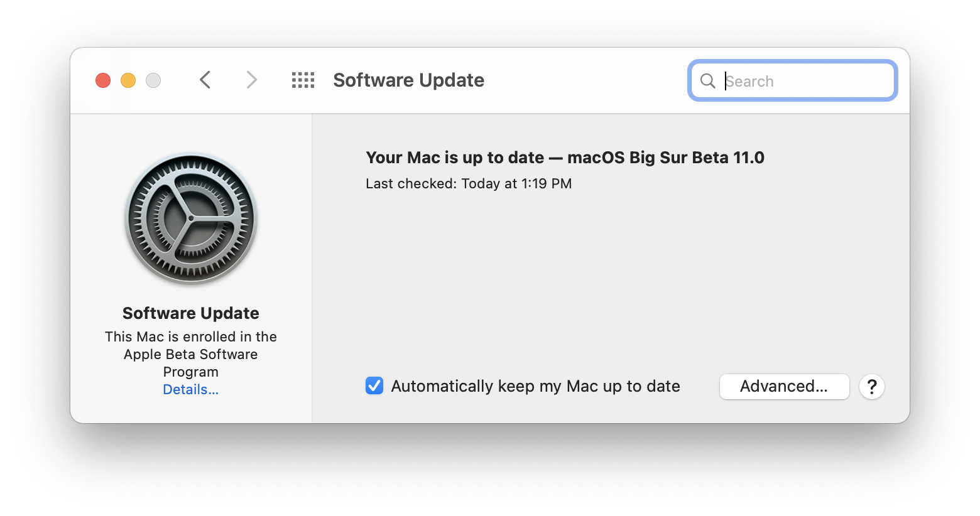Click the back navigation arrow
The image size is (980, 516).
point(205,80)
